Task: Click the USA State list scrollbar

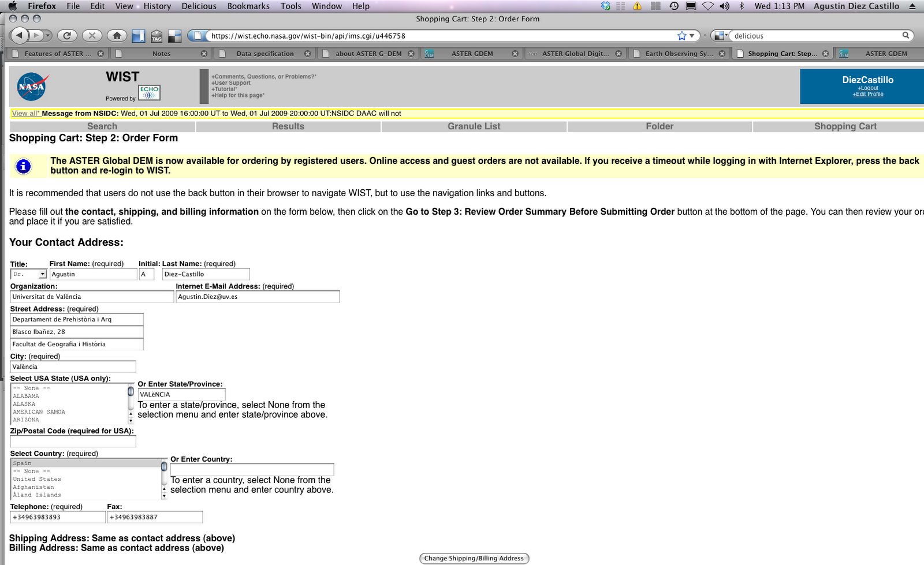Action: 131,404
